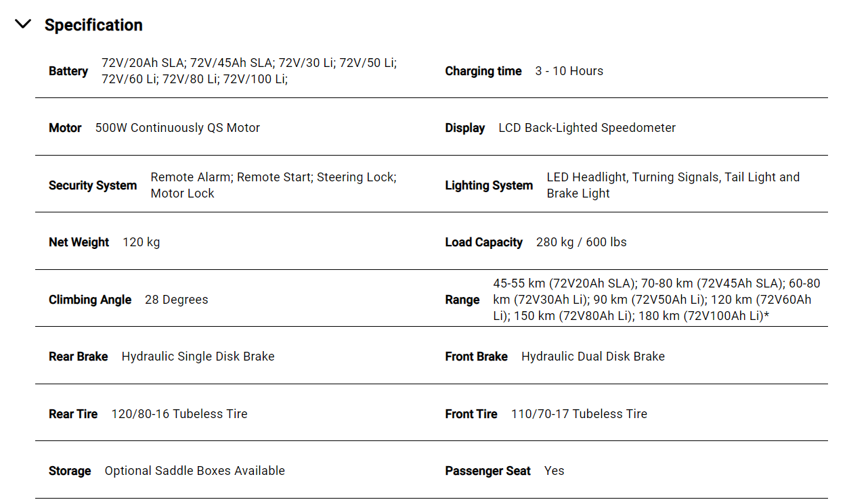The width and height of the screenshot is (847, 504).
Task: Click the Lighting System label
Action: pos(489,185)
